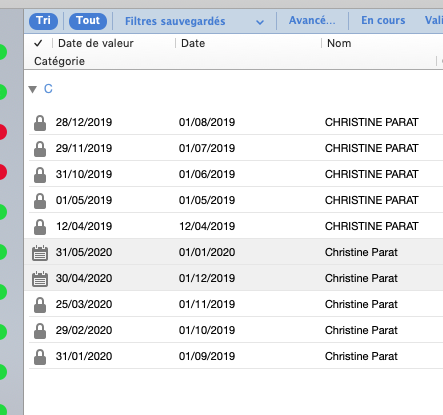Toggle the Tout filter pill
The height and width of the screenshot is (415, 443).
88,21
